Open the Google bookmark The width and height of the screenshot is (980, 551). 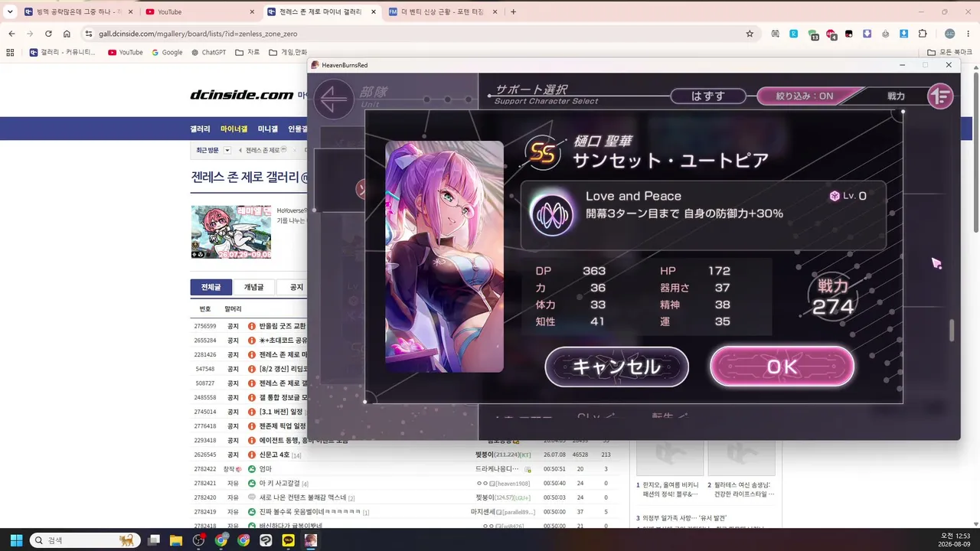(x=167, y=52)
